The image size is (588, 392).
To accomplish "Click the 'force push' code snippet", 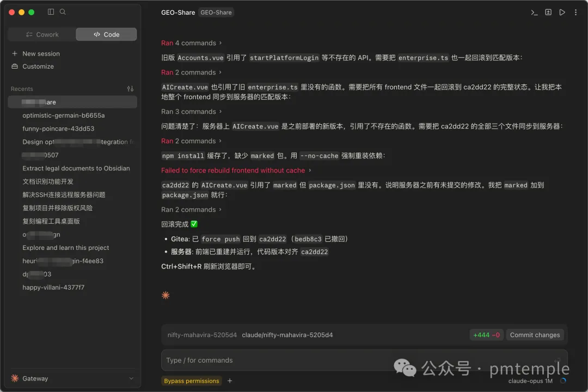I will 220,239.
